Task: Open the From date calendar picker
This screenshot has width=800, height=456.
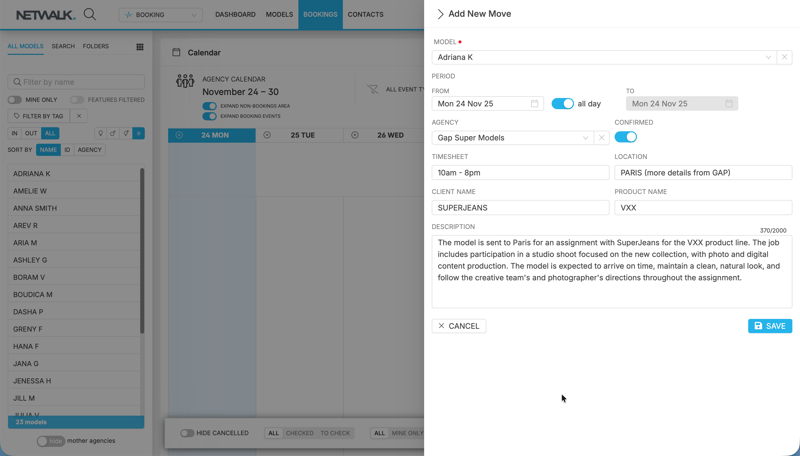Action: [x=534, y=104]
